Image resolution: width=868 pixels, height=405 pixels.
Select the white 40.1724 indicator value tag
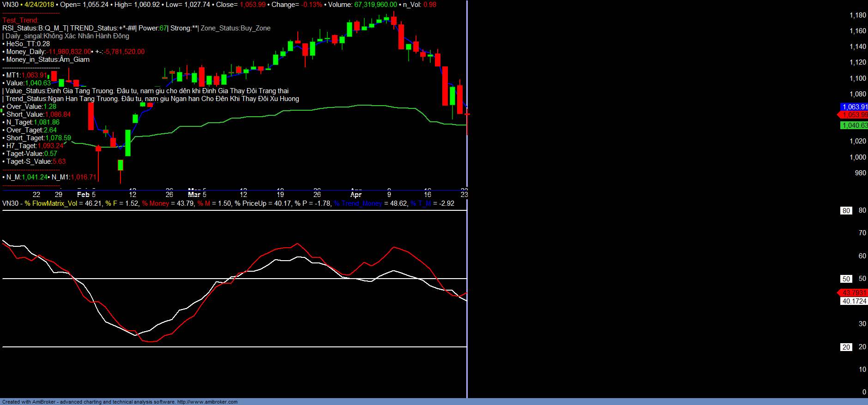click(854, 301)
